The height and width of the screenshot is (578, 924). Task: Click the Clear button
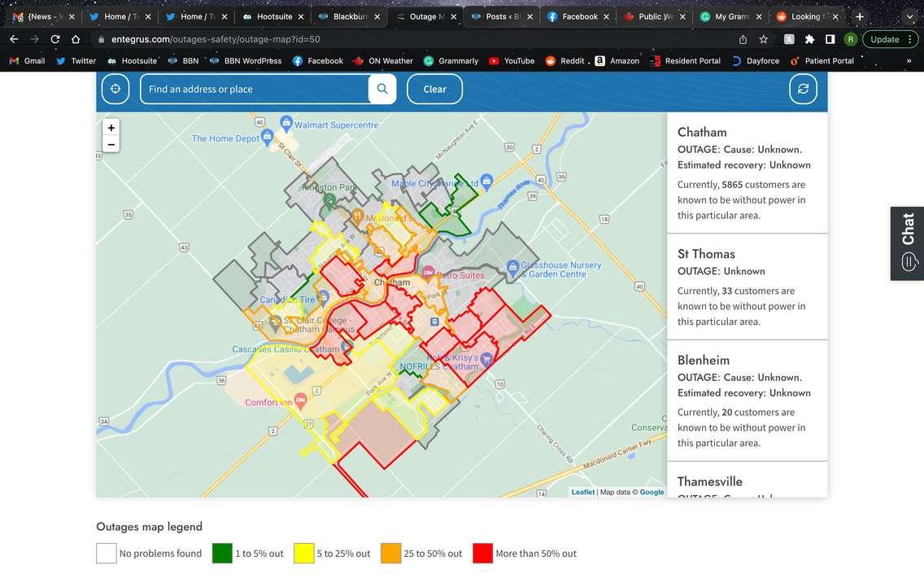(x=434, y=89)
